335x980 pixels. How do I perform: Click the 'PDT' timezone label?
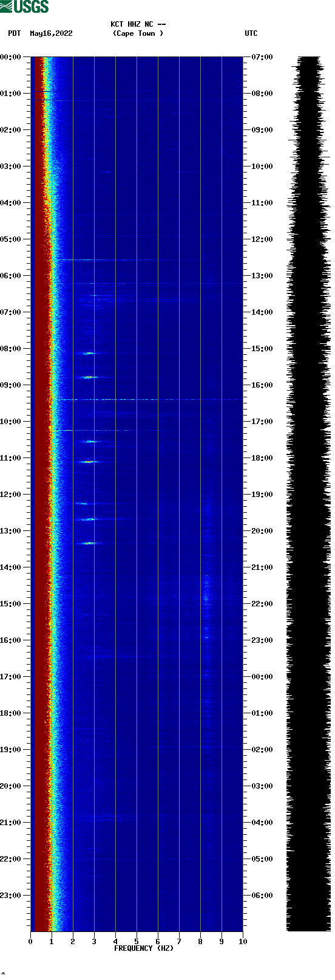click(15, 33)
